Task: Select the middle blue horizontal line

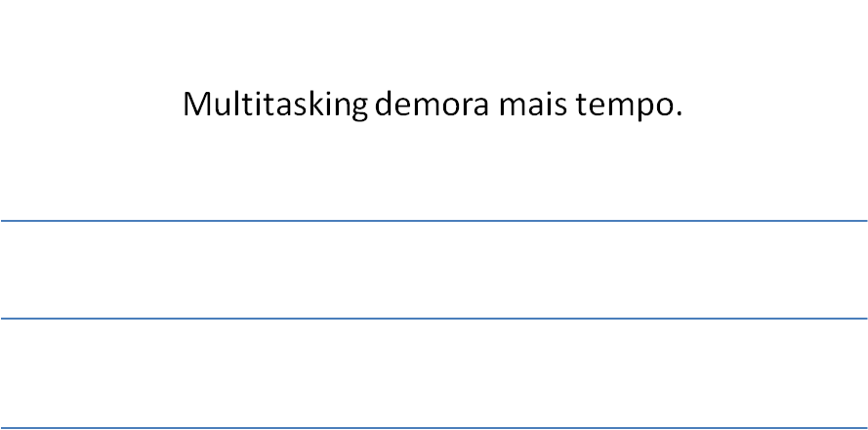Action: [434, 318]
